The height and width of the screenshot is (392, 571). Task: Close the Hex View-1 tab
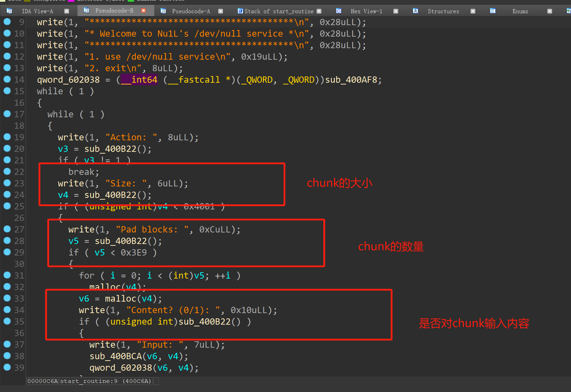[396, 11]
